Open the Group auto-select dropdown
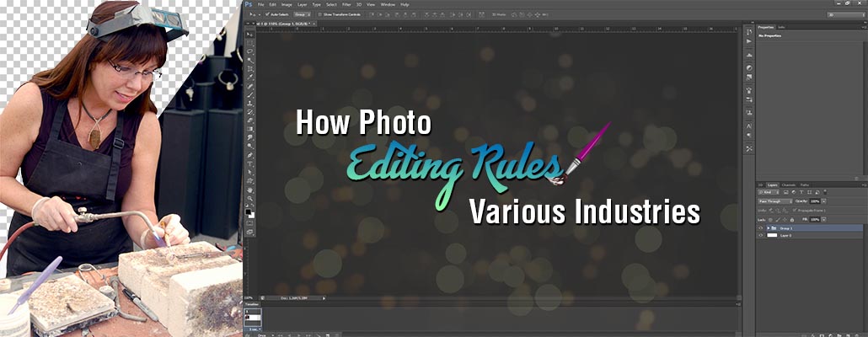The height and width of the screenshot is (337, 868). (x=303, y=14)
